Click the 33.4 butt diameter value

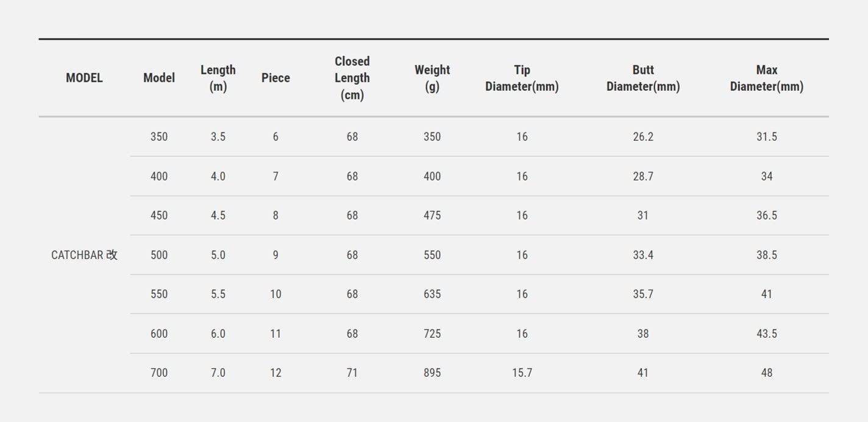(x=642, y=255)
